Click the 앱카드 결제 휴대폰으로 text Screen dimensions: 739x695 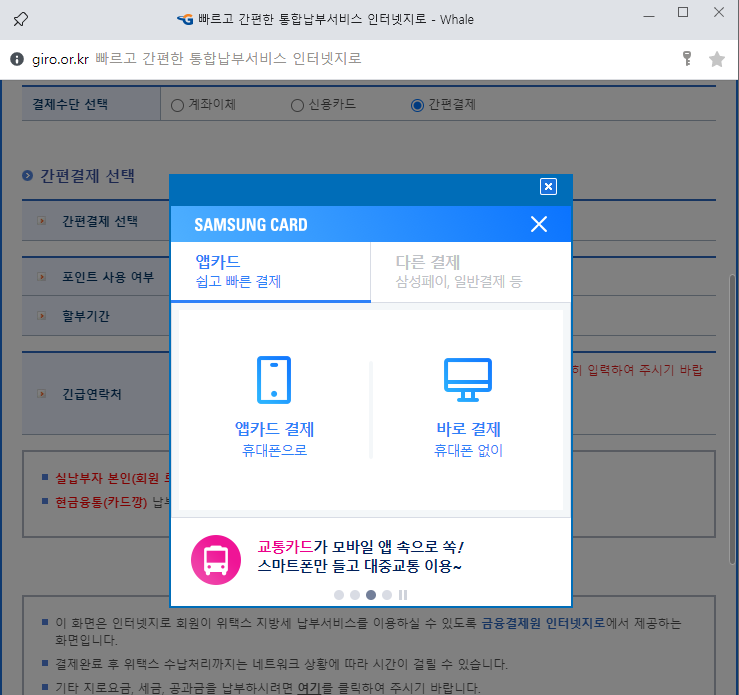[274, 439]
